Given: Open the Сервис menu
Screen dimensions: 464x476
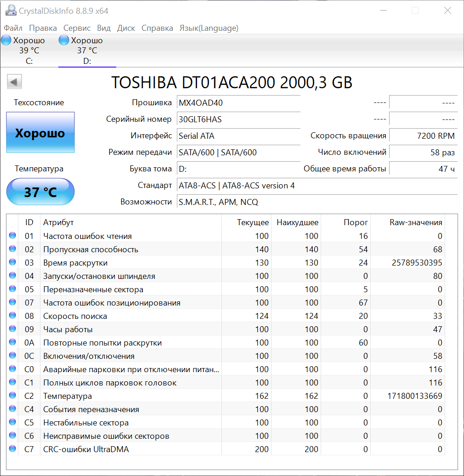Looking at the screenshot, I should click(x=77, y=28).
